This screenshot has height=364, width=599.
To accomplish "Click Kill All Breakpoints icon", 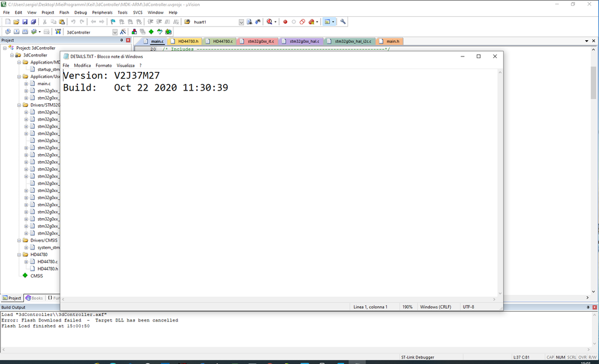I will tap(311, 22).
